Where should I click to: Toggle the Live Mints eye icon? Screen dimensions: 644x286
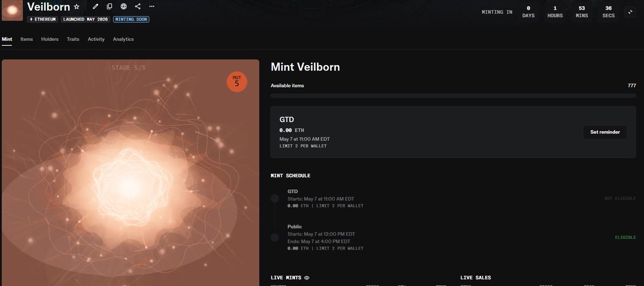pos(307,278)
